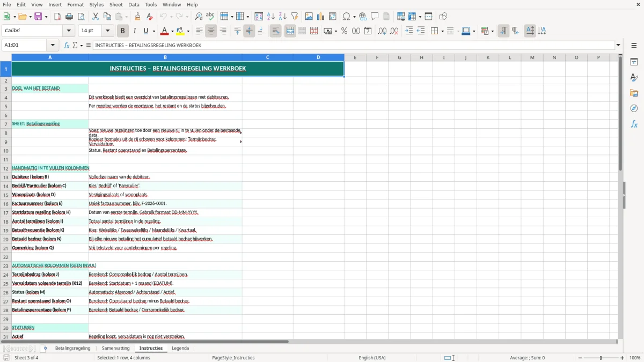Screen dimensions: 644x362
Task: Toggle Wrap Text
Action: click(275, 31)
